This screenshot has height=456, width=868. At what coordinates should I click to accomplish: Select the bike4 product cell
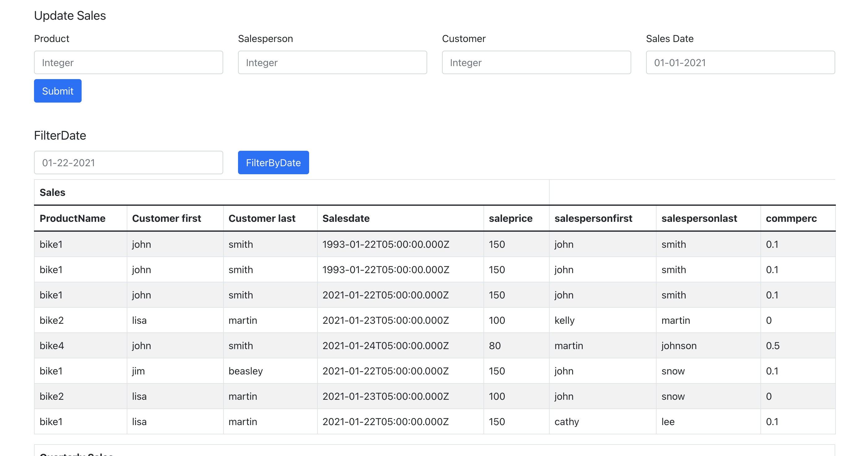[81, 345]
